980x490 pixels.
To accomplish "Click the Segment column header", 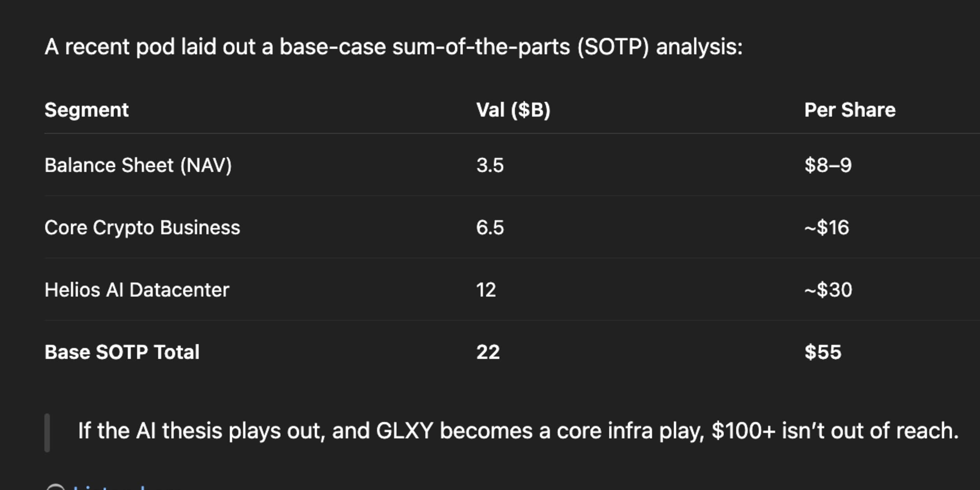I will [86, 110].
